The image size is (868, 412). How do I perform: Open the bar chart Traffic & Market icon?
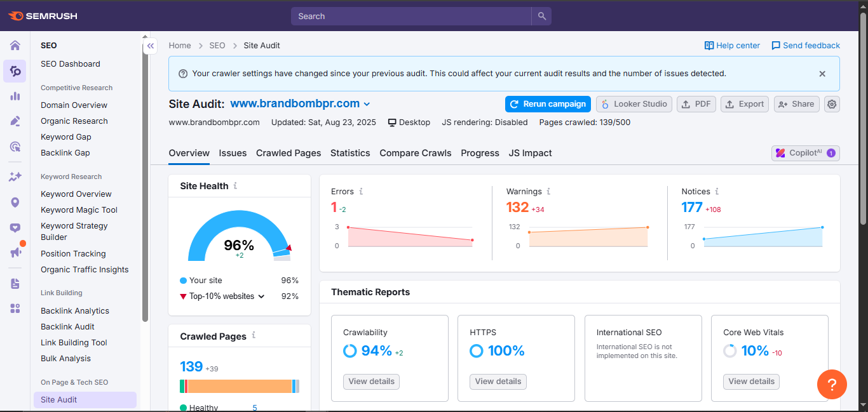15,96
